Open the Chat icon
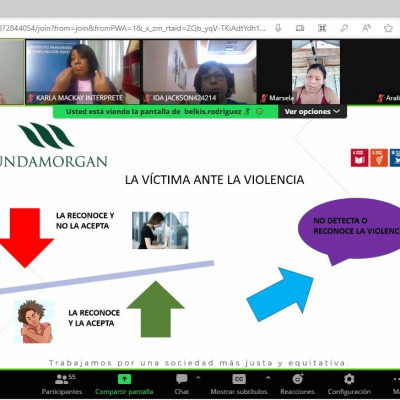Screen dimensions: 400x400 click(182, 379)
